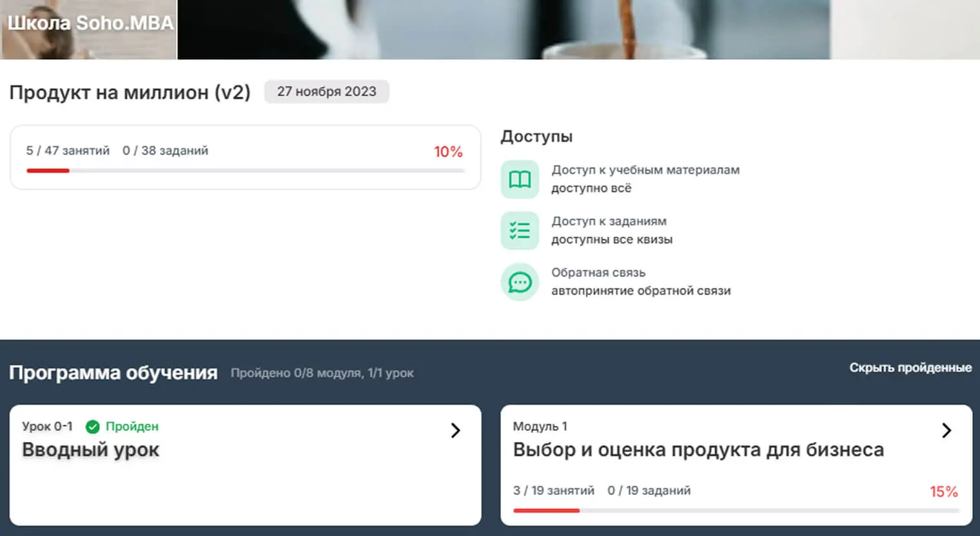Expand Вводный урок with its chevron arrow
Image resolution: width=980 pixels, height=536 pixels.
click(x=456, y=430)
